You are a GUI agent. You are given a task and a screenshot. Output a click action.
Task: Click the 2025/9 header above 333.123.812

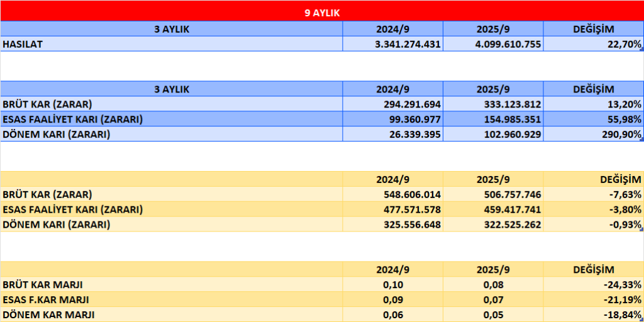493,89
